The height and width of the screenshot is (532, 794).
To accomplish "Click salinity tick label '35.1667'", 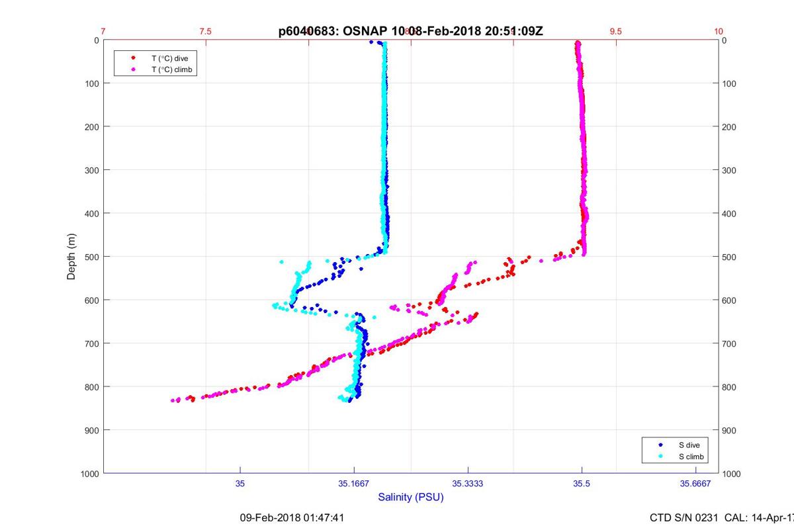I will [x=354, y=484].
